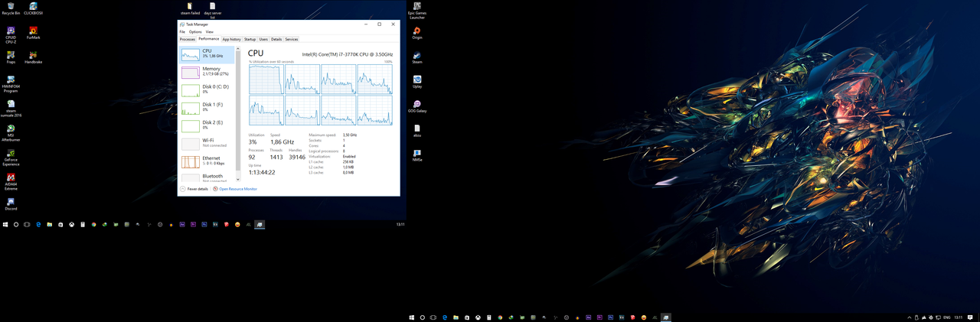Select the HWiNFO64 Program desktop icon
The width and height of the screenshot is (980, 322).
point(11,80)
